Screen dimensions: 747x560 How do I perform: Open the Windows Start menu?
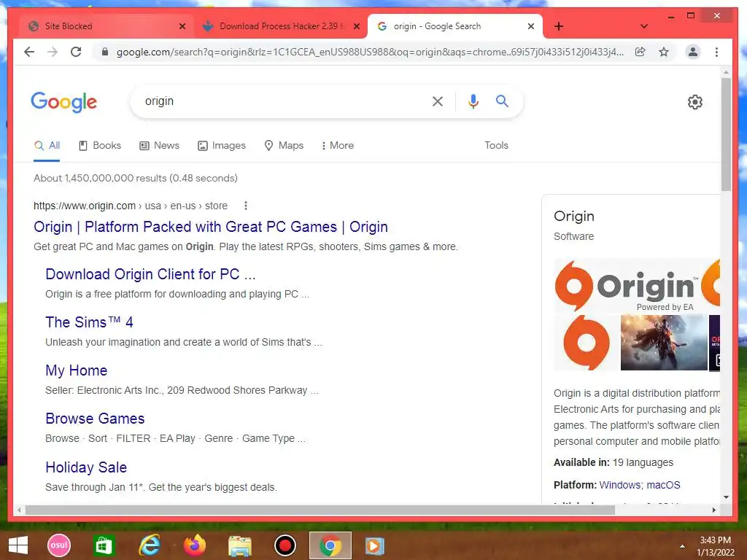click(x=18, y=545)
